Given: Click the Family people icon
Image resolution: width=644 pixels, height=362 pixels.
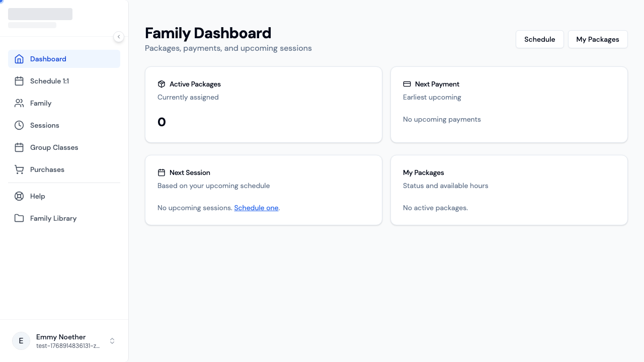Looking at the screenshot, I should [19, 103].
